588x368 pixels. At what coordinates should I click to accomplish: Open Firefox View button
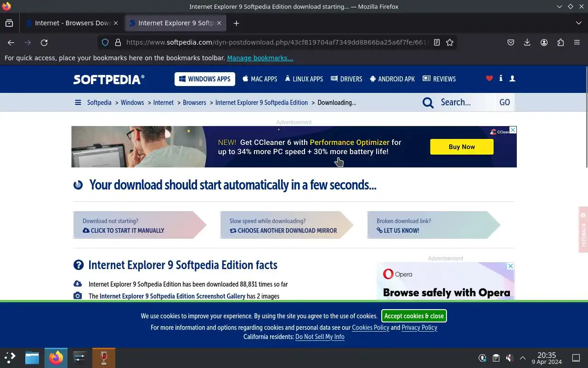[x=9, y=23]
